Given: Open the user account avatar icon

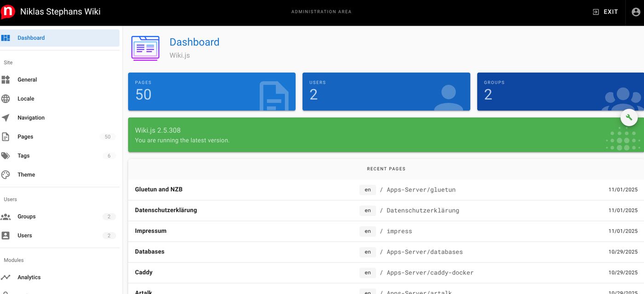Looking at the screenshot, I should pyautogui.click(x=636, y=12).
